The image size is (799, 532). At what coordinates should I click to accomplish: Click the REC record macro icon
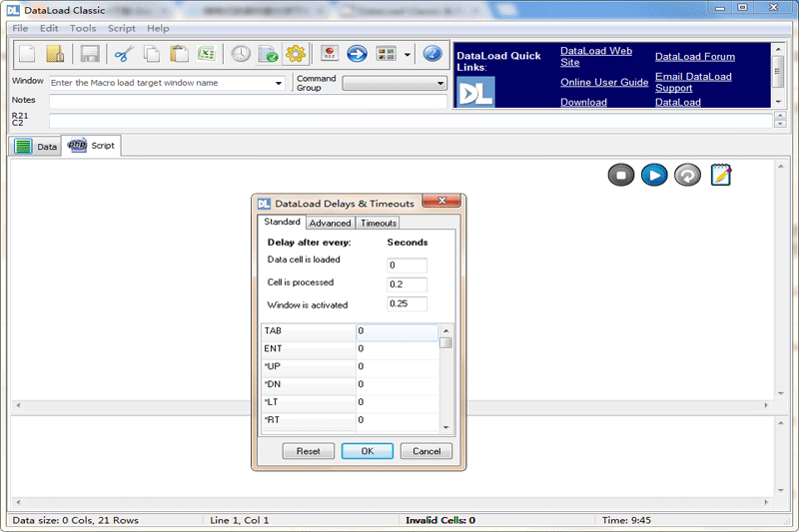click(330, 54)
